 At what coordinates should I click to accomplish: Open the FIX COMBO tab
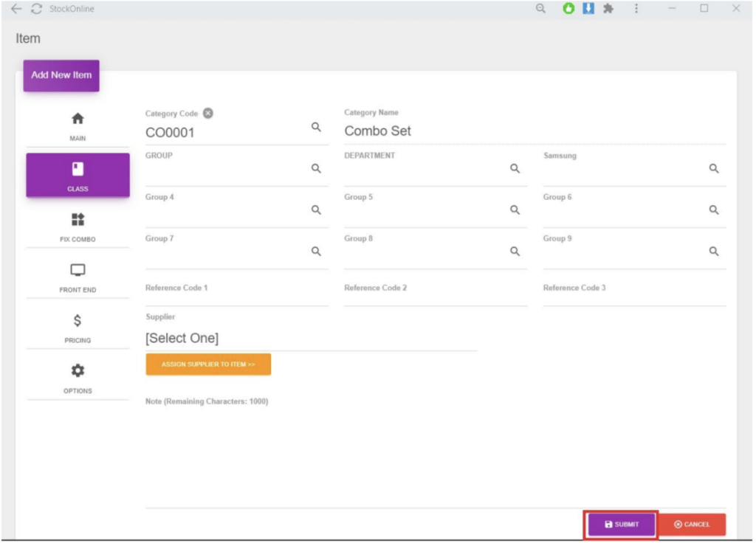pos(78,226)
